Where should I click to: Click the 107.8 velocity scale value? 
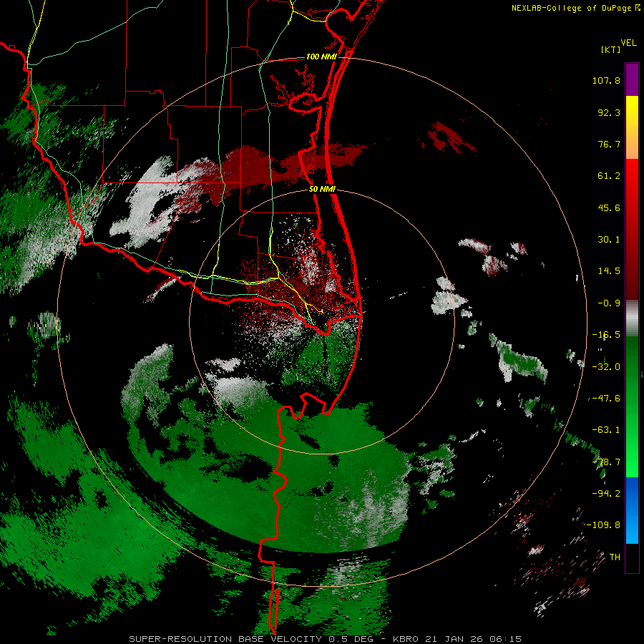pos(606,80)
